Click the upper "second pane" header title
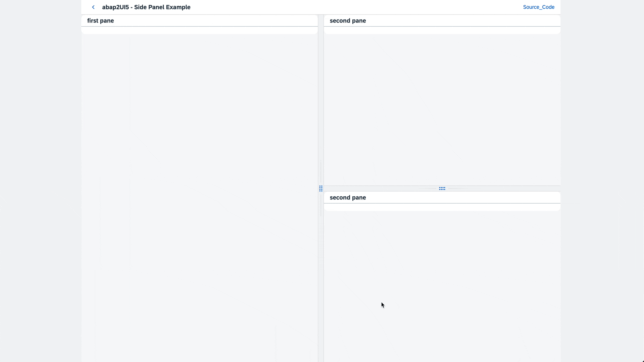644x362 pixels. (x=348, y=21)
